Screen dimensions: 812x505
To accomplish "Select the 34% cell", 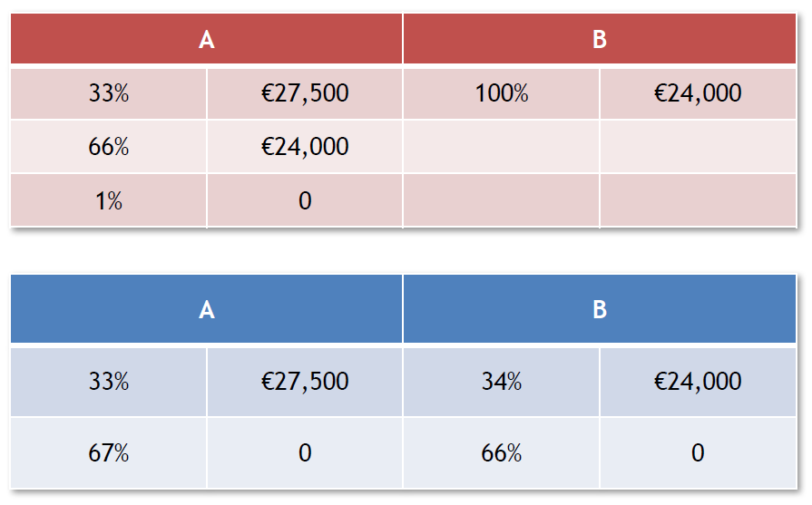I will pyautogui.click(x=502, y=382).
